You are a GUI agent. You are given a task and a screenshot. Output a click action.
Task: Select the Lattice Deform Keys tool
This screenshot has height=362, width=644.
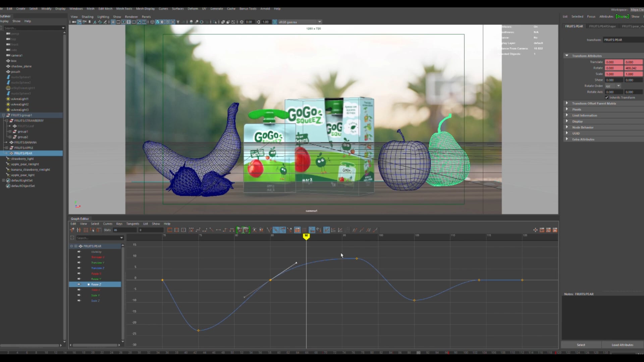(x=86, y=230)
